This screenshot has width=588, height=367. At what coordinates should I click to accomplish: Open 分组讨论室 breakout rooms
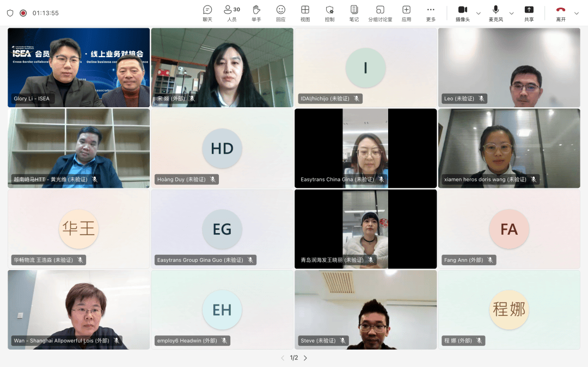coord(380,13)
